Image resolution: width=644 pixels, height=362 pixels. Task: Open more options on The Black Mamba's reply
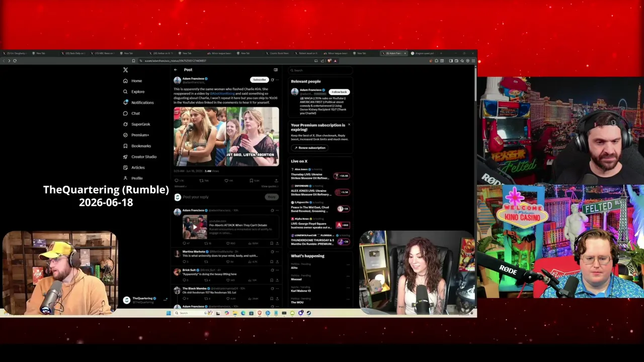pyautogui.click(x=277, y=289)
